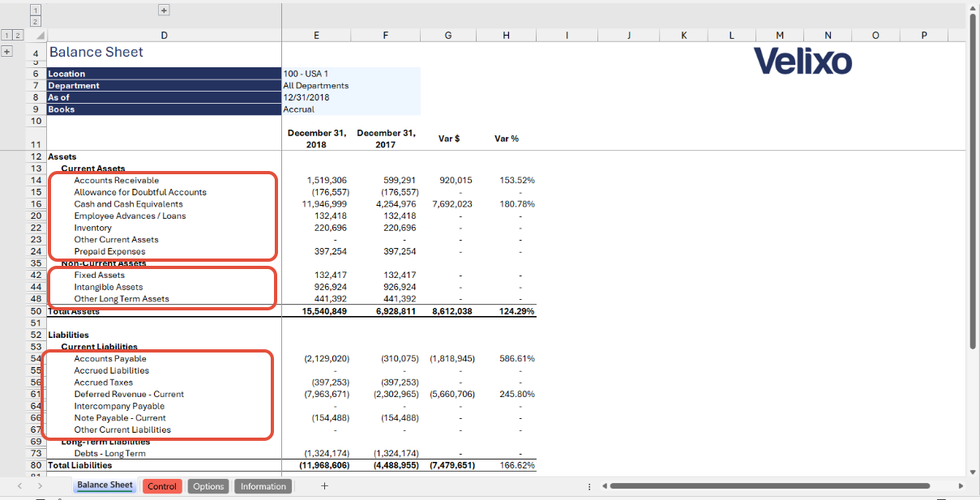The height and width of the screenshot is (500, 980).
Task: Switch to the Information sheet tab
Action: (263, 486)
